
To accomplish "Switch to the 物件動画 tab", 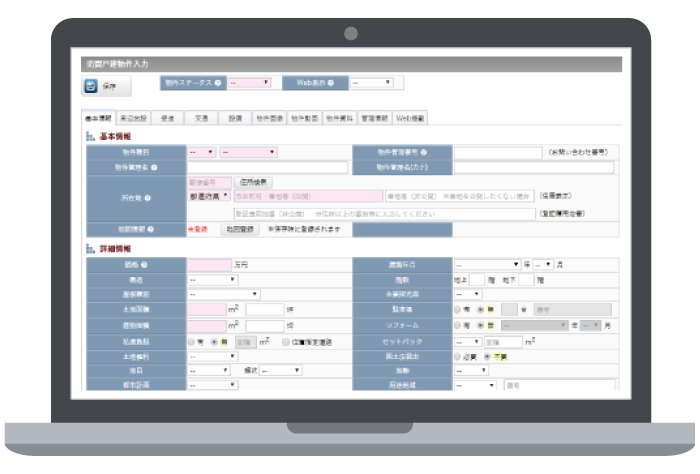I will (304, 118).
